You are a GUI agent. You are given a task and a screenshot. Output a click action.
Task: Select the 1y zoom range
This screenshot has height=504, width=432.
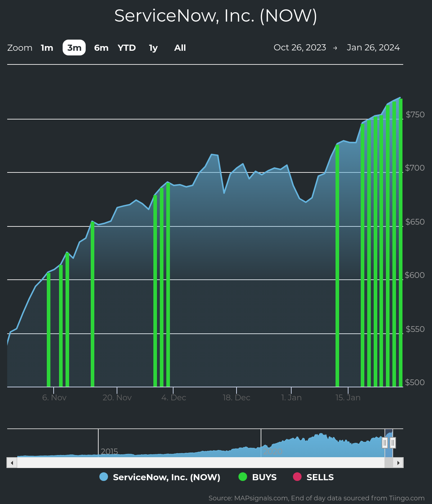(153, 48)
